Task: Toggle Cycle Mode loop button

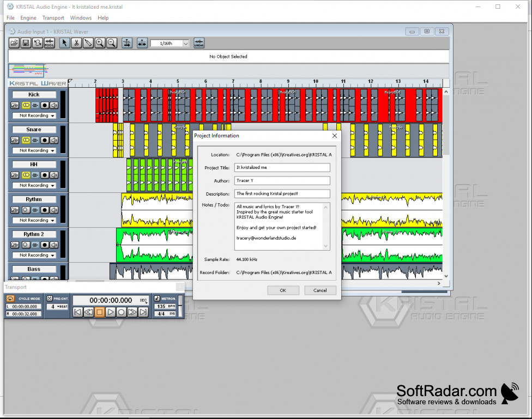Action: [10, 299]
